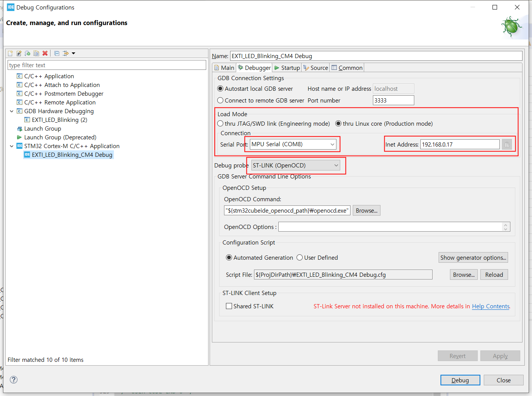The width and height of the screenshot is (532, 396).
Task: Switch to the Main tab
Action: coord(224,68)
